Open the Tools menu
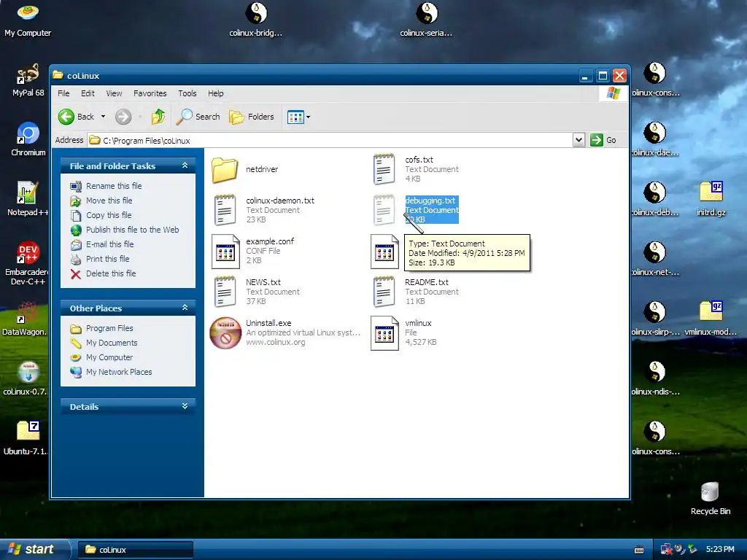 (x=187, y=93)
